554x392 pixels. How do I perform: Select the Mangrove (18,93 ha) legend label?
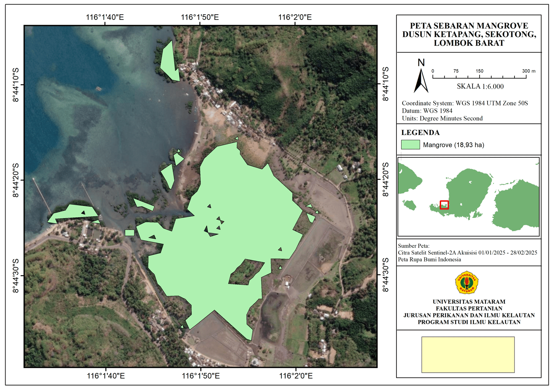pos(453,145)
